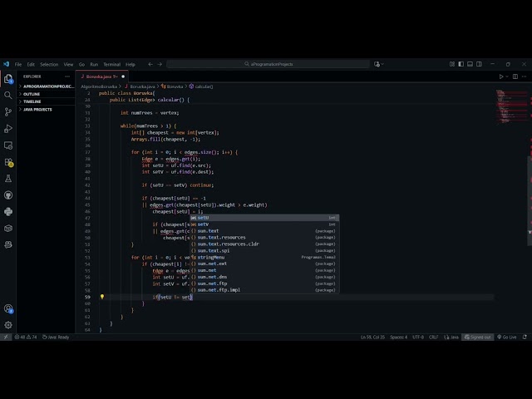Open Explorer views and more actions menu
532x399 pixels.
coord(67,76)
